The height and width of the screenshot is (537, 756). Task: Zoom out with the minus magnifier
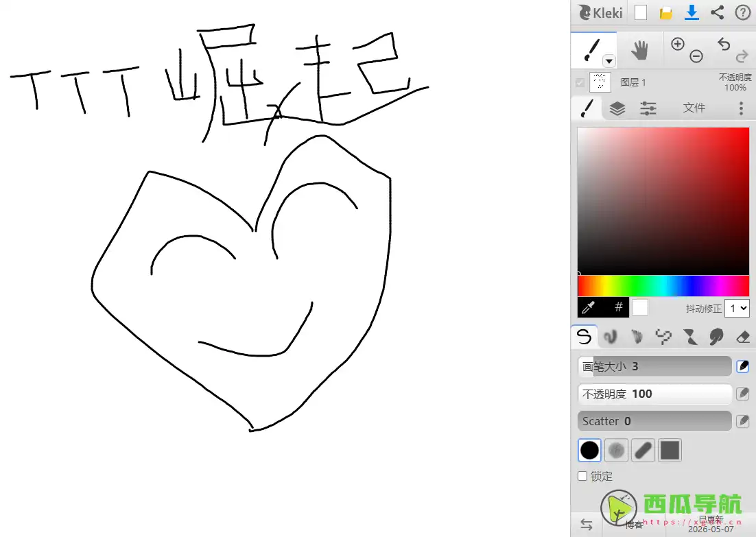click(696, 56)
